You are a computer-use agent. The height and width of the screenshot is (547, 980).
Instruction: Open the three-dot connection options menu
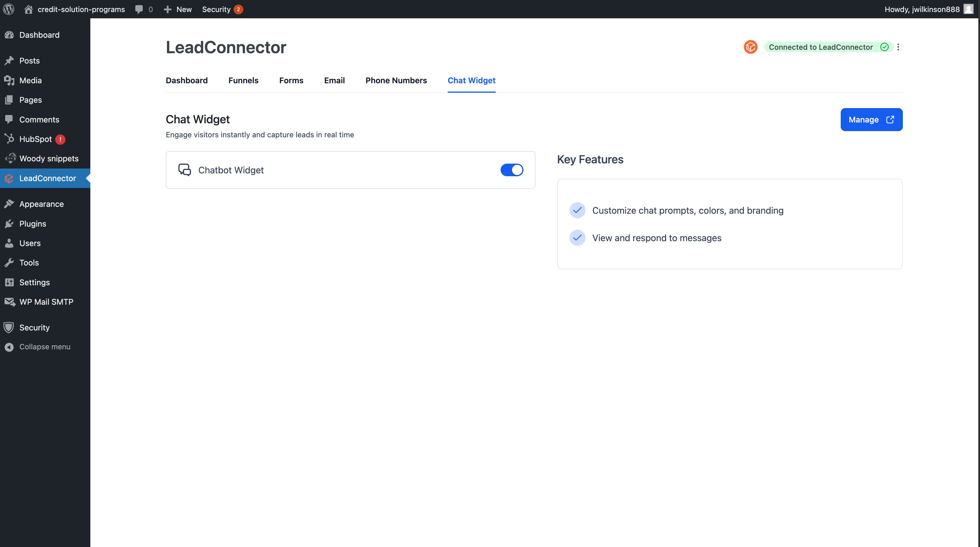point(898,47)
